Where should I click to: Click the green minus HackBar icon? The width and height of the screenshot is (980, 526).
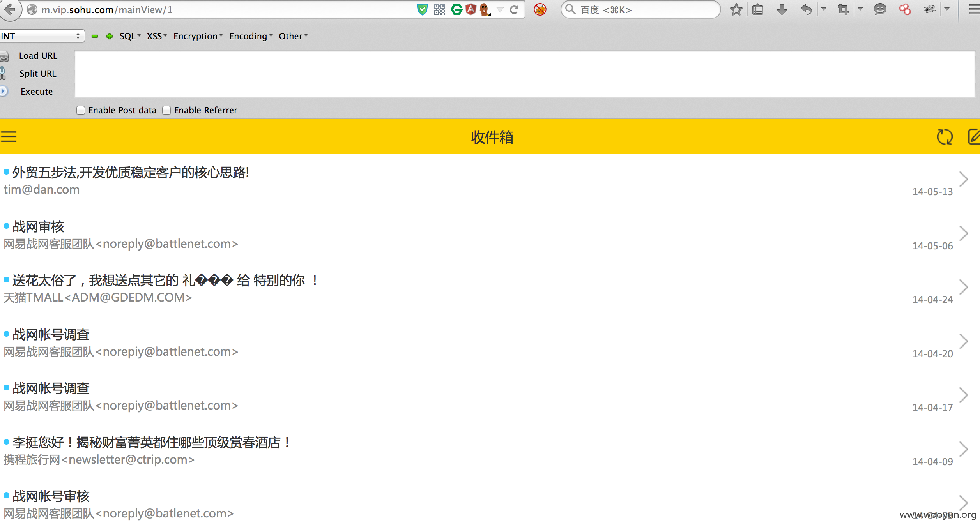[95, 36]
